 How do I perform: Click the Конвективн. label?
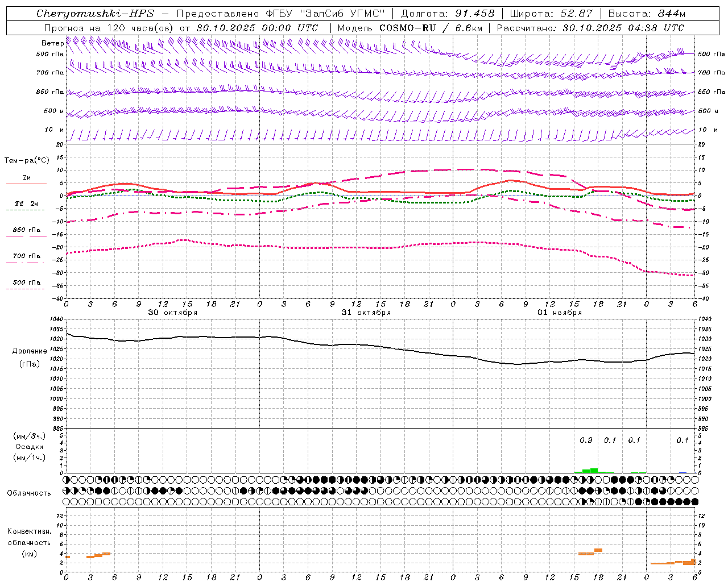pos(30,531)
